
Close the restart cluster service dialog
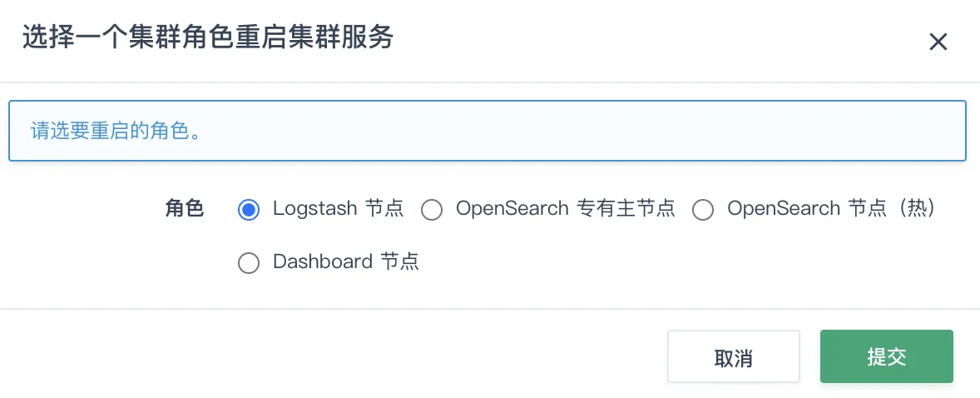click(x=938, y=42)
